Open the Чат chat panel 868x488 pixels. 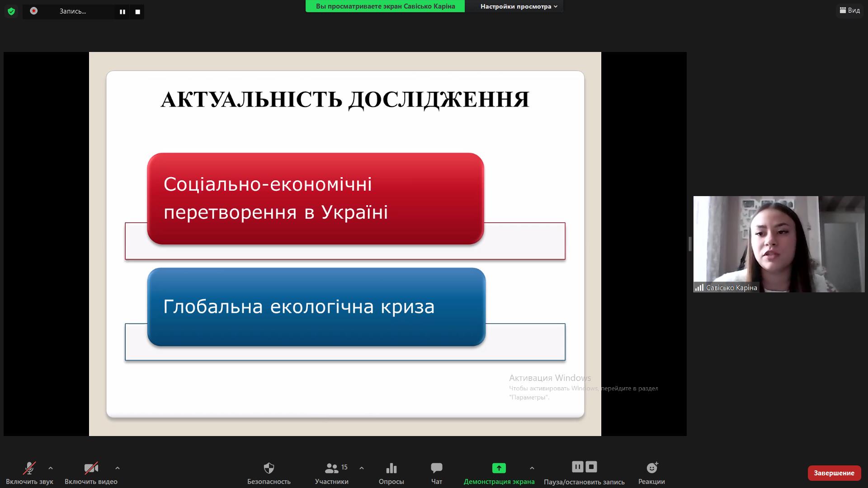pyautogui.click(x=437, y=473)
